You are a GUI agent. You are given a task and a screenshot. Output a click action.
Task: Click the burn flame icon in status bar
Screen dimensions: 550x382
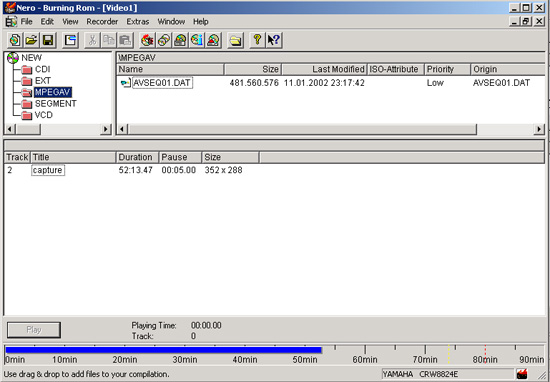tap(522, 374)
